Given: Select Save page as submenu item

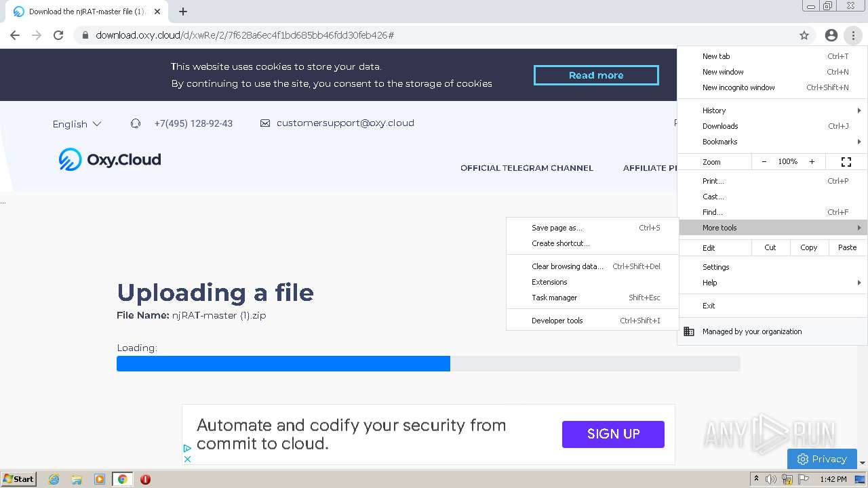Looking at the screenshot, I should pyautogui.click(x=593, y=228).
